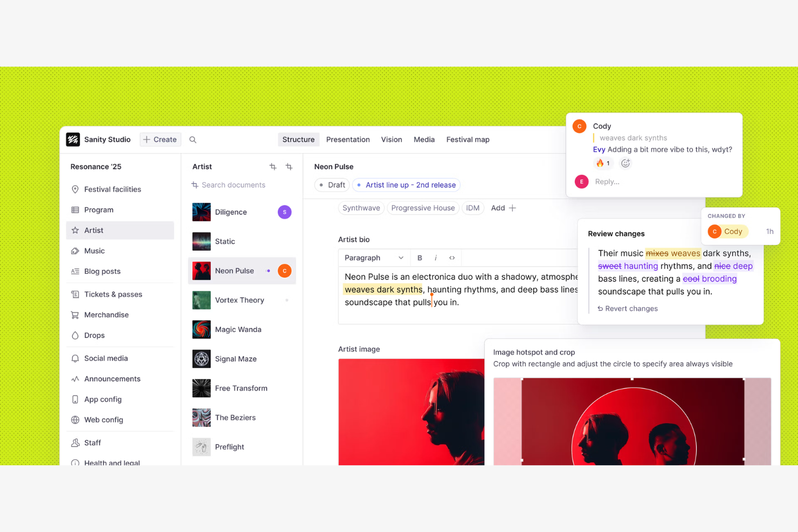
Task: Add a new genre tag
Action: tap(503, 208)
